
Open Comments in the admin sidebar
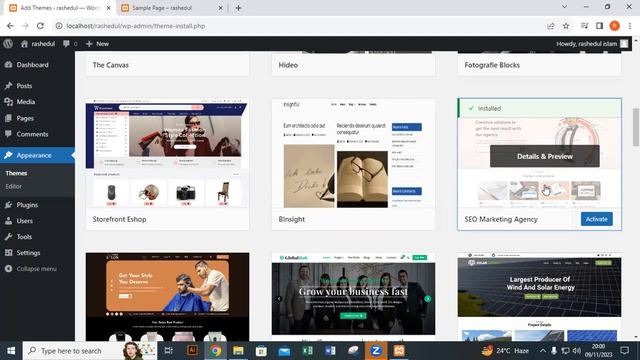click(x=32, y=134)
